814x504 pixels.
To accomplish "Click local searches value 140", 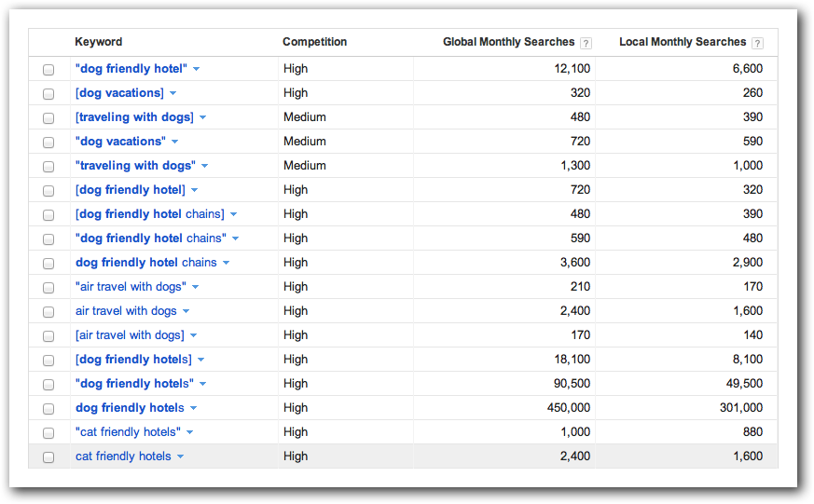I will pos(752,335).
